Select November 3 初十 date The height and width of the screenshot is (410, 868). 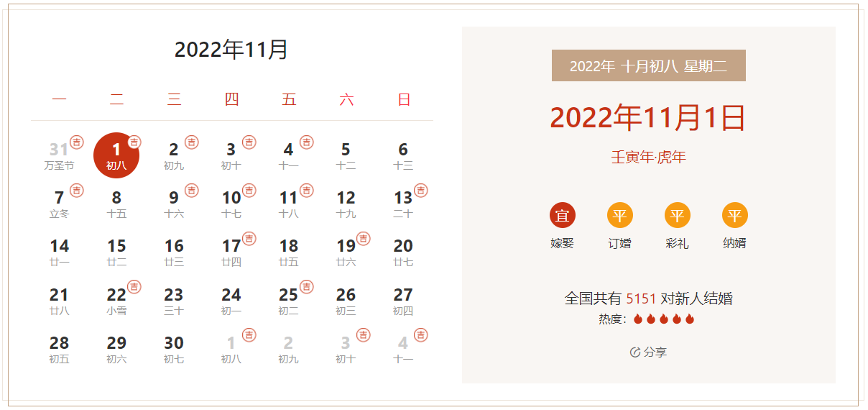coord(231,155)
